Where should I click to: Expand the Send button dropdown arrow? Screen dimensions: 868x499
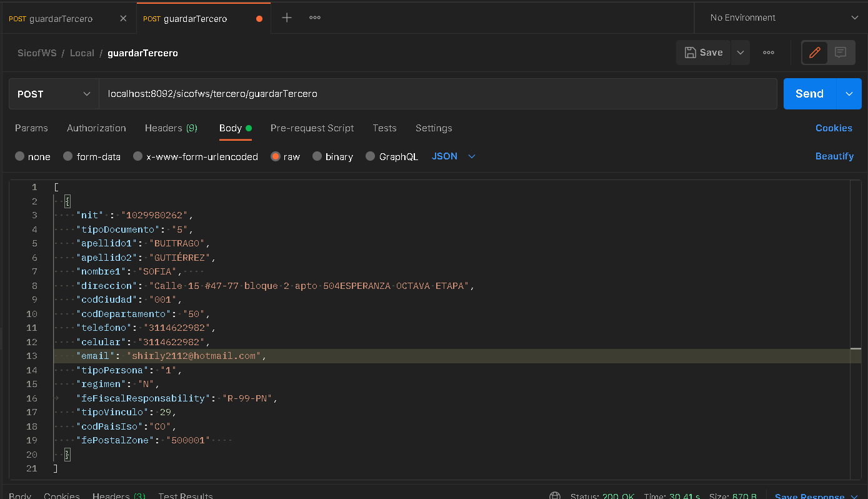coord(849,94)
